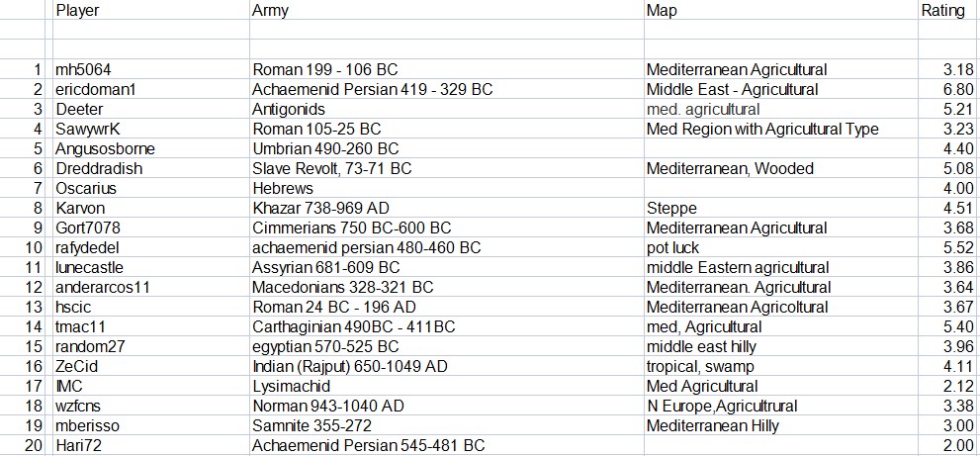Select the Rating column header cell

948,10
